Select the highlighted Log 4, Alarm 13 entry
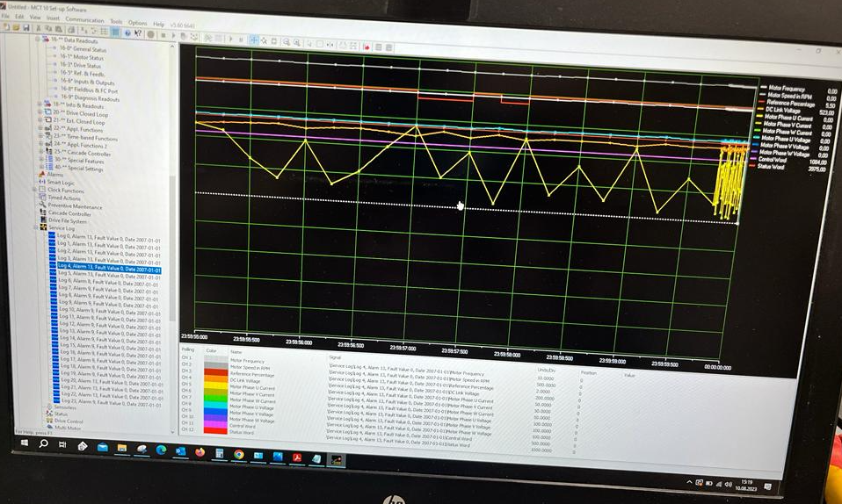The height and width of the screenshot is (504, 842). [108, 267]
